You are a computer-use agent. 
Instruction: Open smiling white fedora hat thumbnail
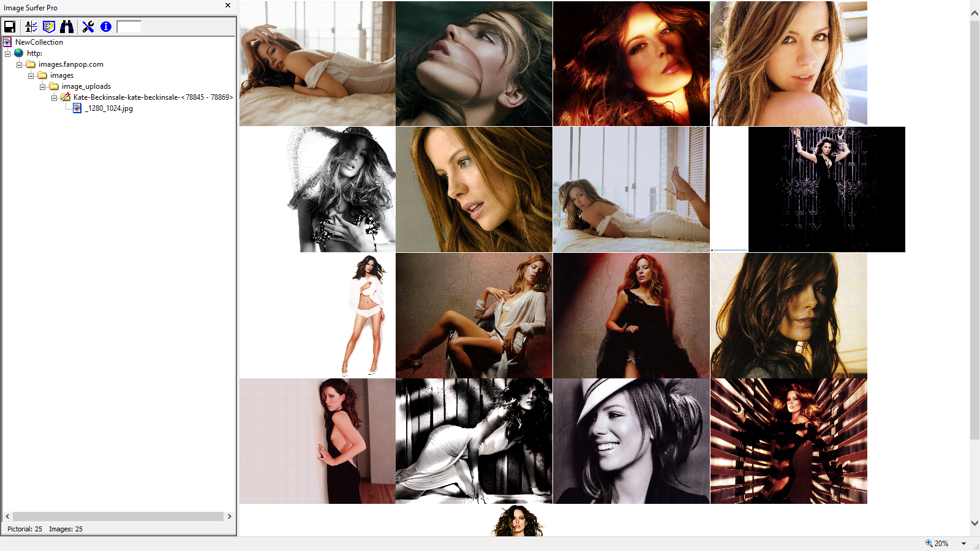[x=631, y=441]
